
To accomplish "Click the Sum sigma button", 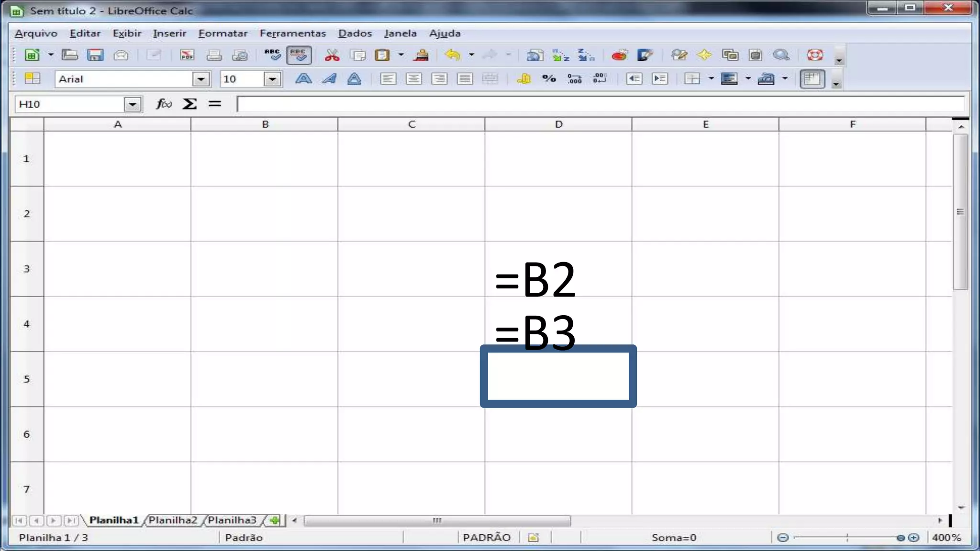I will click(x=189, y=104).
